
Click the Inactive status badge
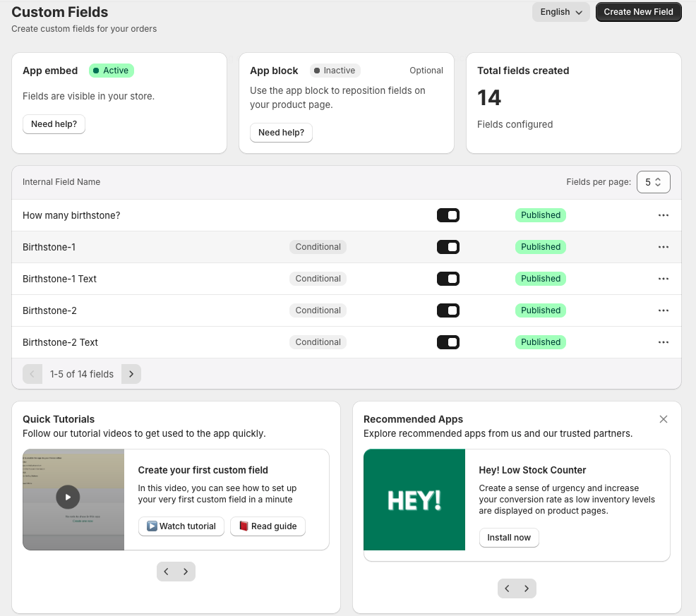(x=335, y=71)
